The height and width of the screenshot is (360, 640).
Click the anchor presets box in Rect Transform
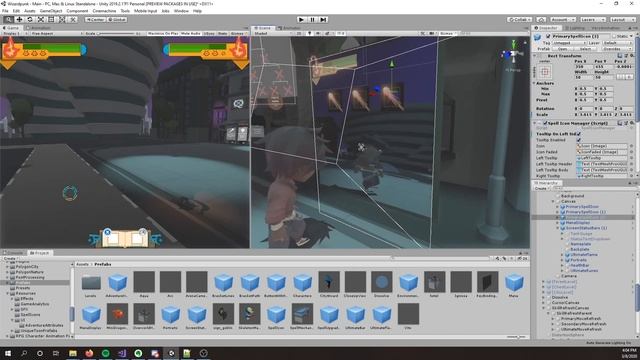545,72
